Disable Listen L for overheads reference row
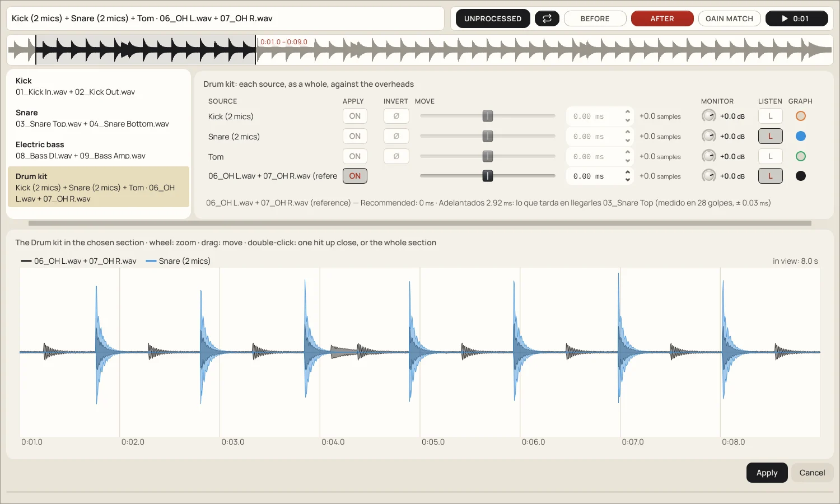 771,176
